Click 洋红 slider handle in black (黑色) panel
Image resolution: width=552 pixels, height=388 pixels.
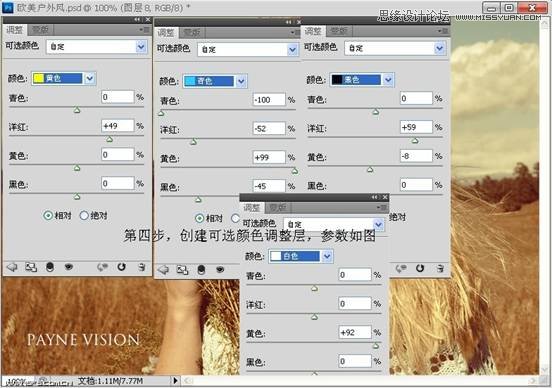[415, 141]
